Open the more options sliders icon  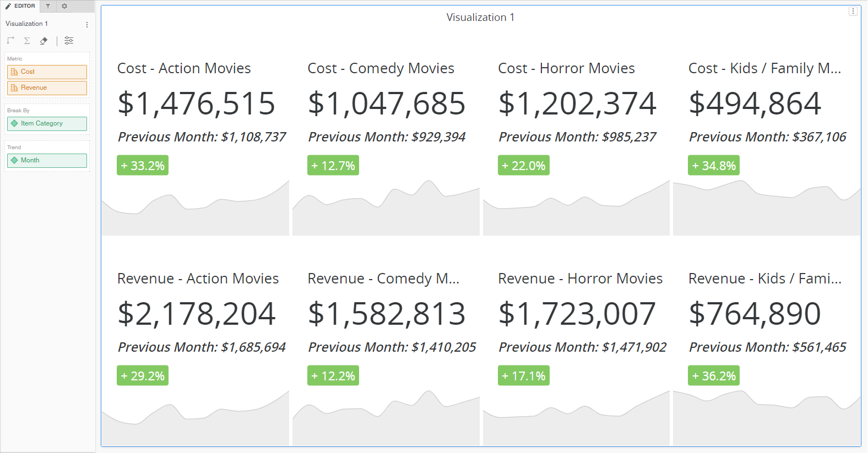point(69,41)
